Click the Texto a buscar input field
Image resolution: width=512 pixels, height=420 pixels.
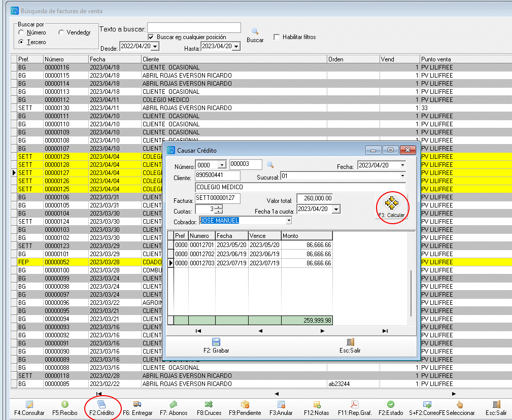pos(194,27)
